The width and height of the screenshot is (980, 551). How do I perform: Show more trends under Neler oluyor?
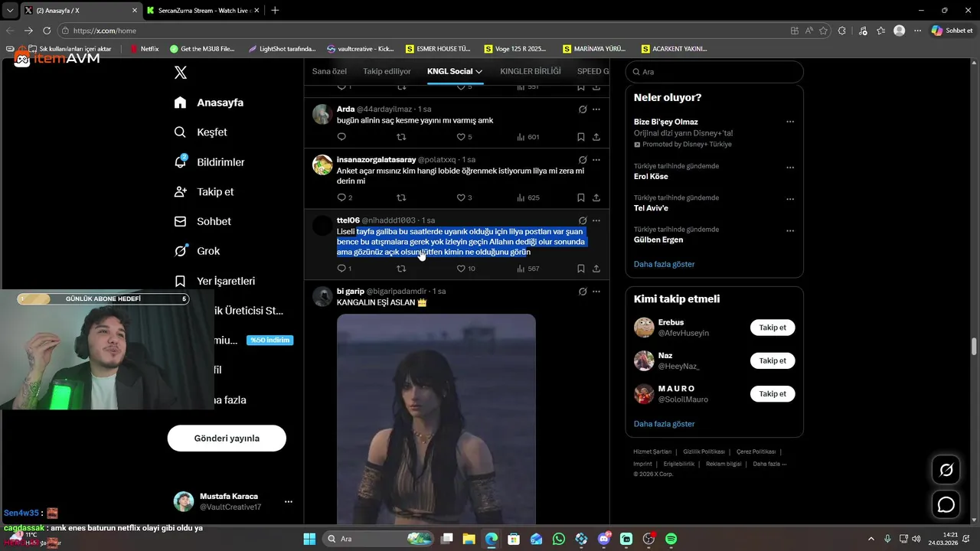665,264
